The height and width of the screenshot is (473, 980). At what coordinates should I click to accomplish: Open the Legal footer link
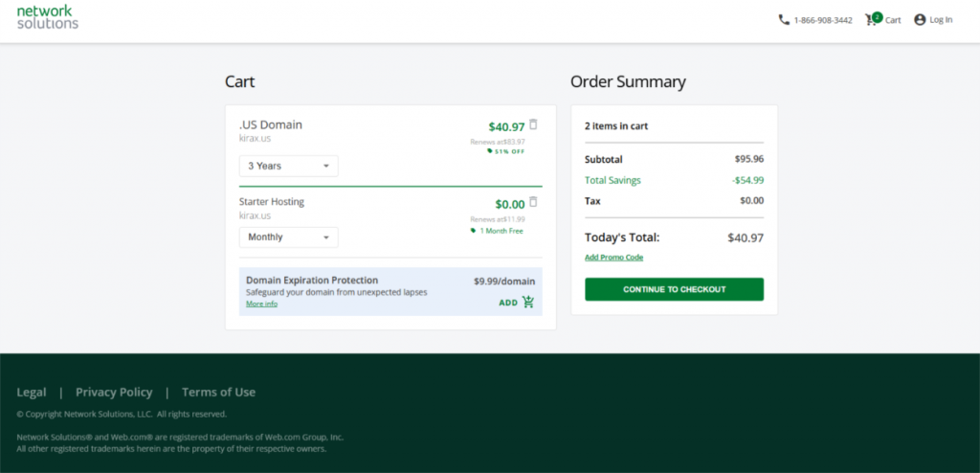(x=32, y=392)
